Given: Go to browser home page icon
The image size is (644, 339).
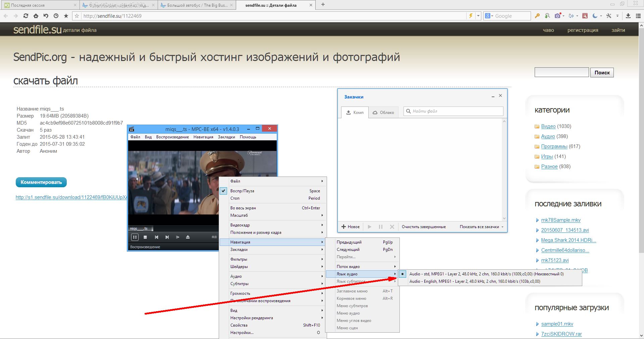Looking at the screenshot, I should pos(36,16).
